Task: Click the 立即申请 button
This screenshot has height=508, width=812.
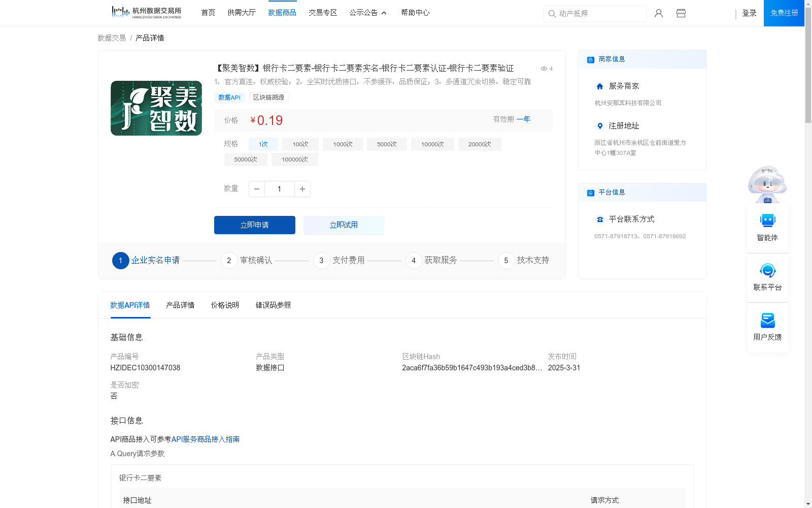Action: coord(254,225)
